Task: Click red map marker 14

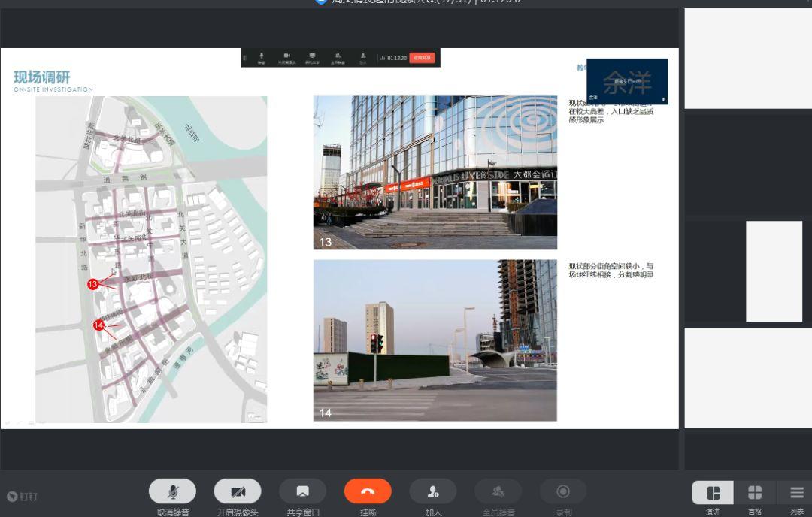Action: click(98, 325)
